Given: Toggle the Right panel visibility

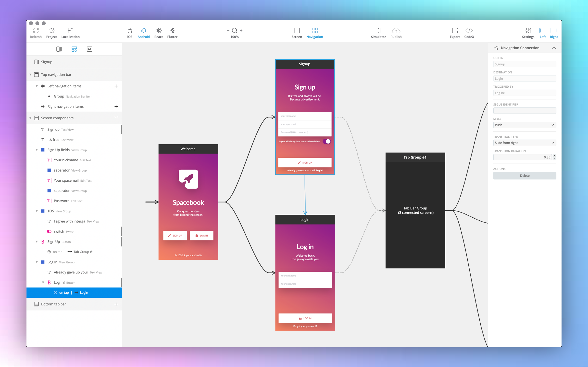Looking at the screenshot, I should coord(554,31).
